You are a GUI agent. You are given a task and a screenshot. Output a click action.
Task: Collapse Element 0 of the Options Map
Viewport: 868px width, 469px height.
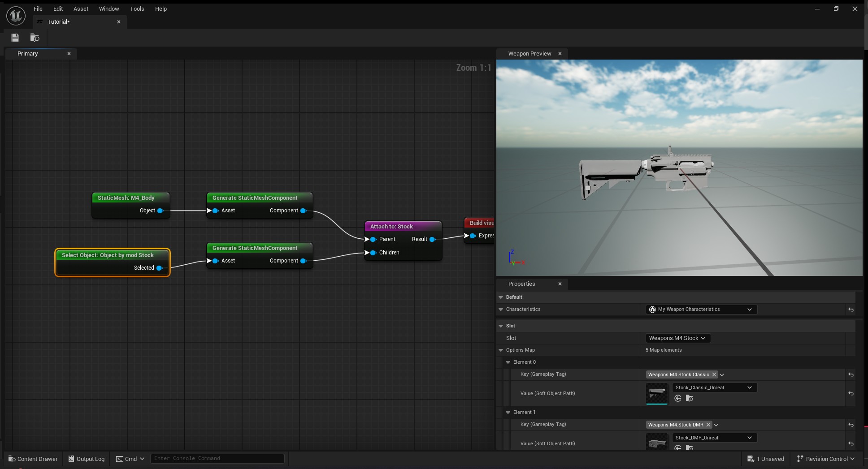pos(508,362)
